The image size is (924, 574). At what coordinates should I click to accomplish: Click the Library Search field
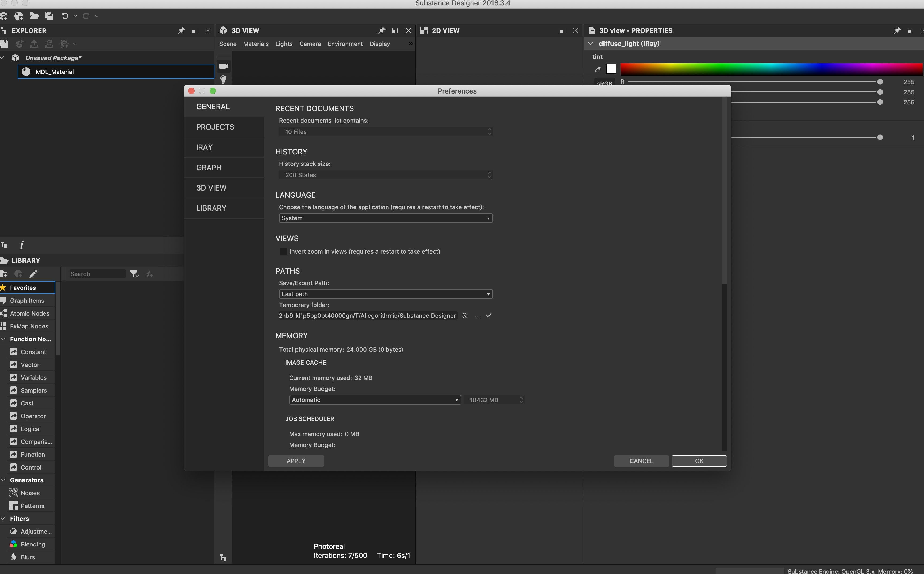[x=97, y=274]
